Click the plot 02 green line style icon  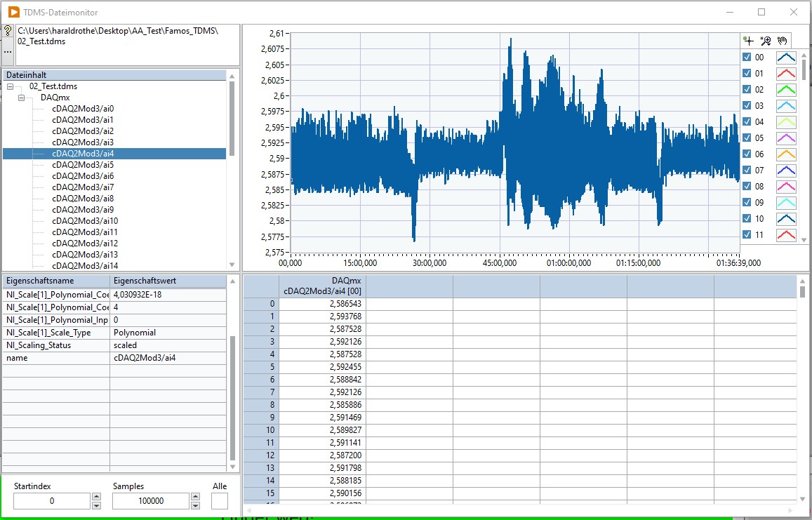click(x=786, y=90)
